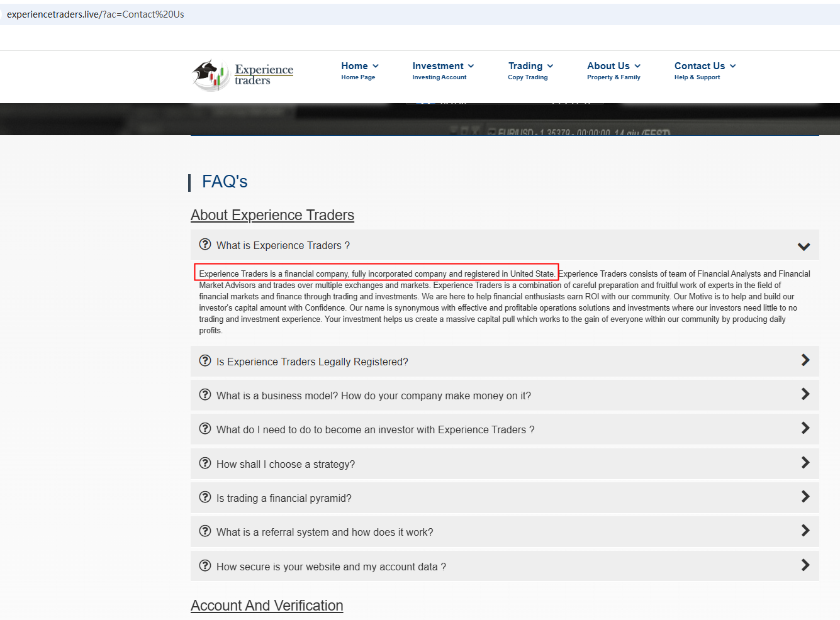Click question icon beside 'Is trading a financial pyramid?'

(205, 497)
